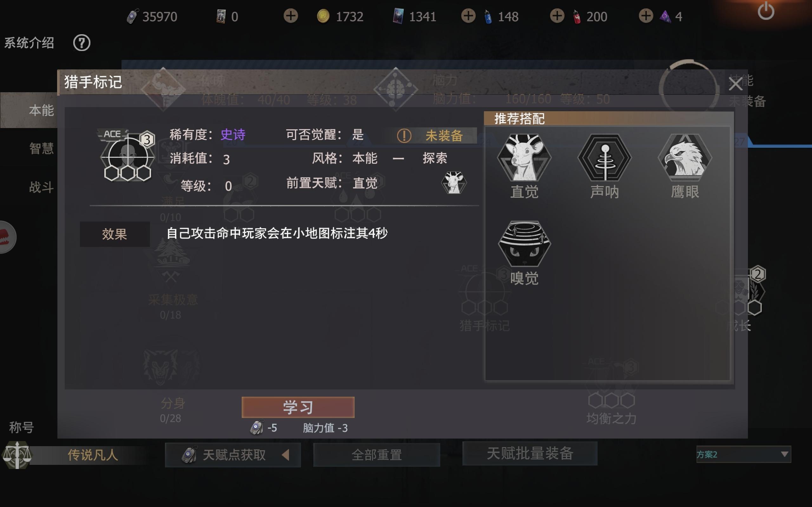Viewport: 812px width, 507px height.
Task: Open the 本能 tab
Action: (x=41, y=110)
